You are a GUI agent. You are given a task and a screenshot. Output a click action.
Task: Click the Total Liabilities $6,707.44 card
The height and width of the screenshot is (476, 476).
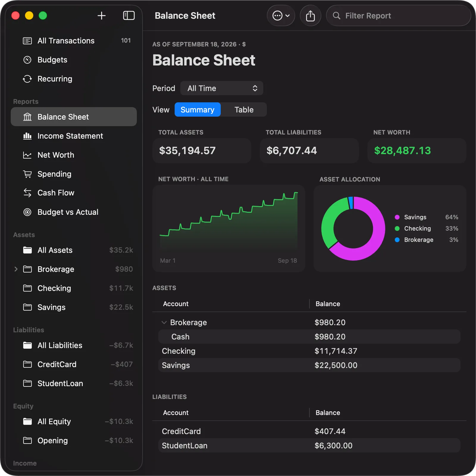[x=309, y=151]
